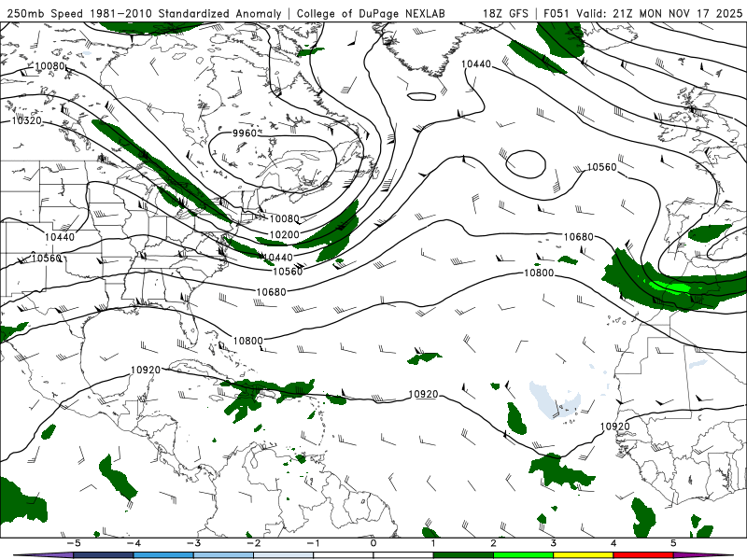The width and height of the screenshot is (747, 560).
Task: Click the red 4 to 5 colorbar segment
Action: click(x=643, y=555)
